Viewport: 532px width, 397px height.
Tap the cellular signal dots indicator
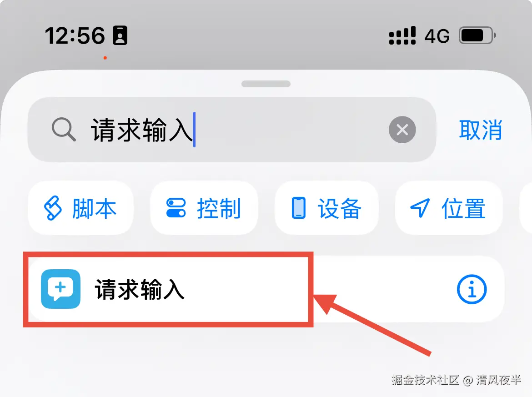402,35
